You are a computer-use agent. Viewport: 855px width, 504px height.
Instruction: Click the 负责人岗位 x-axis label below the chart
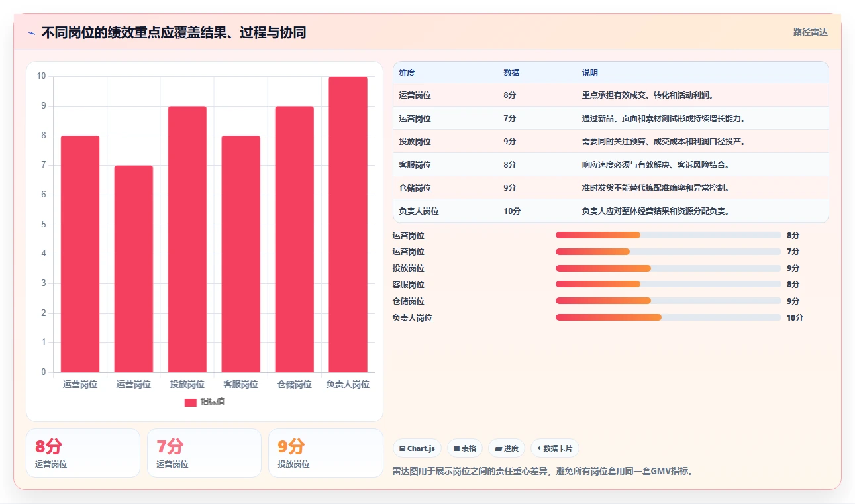click(348, 384)
